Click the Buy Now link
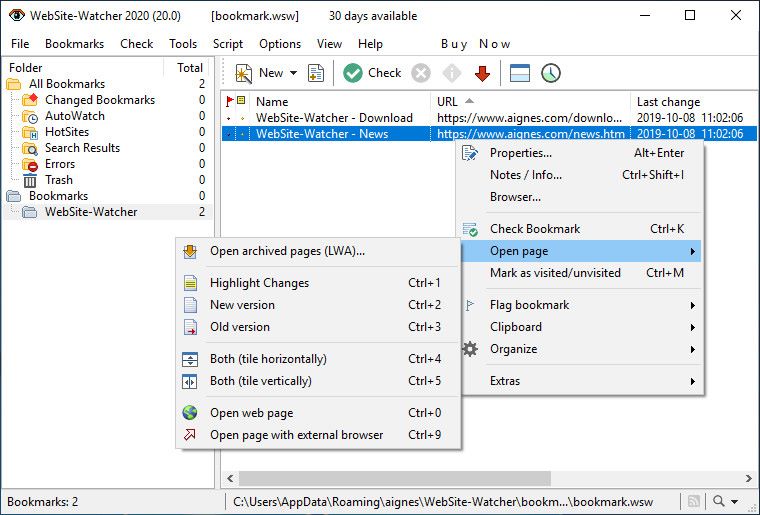The width and height of the screenshot is (760, 515). click(x=475, y=44)
